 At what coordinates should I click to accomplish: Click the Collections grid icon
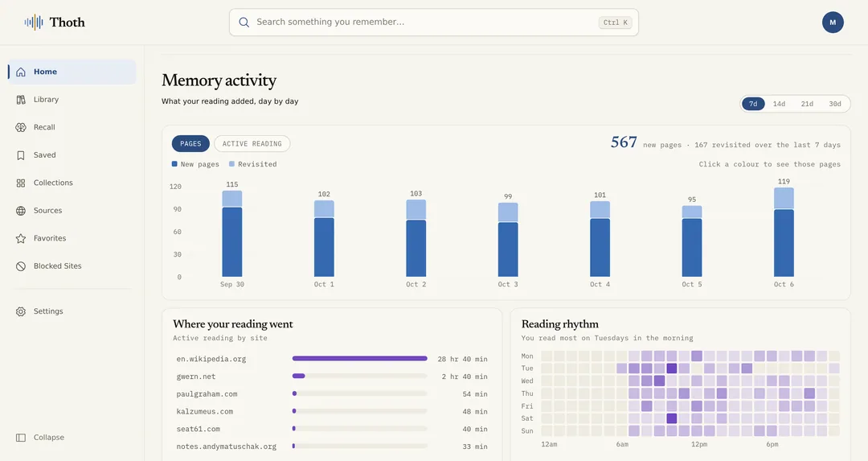pyautogui.click(x=21, y=183)
